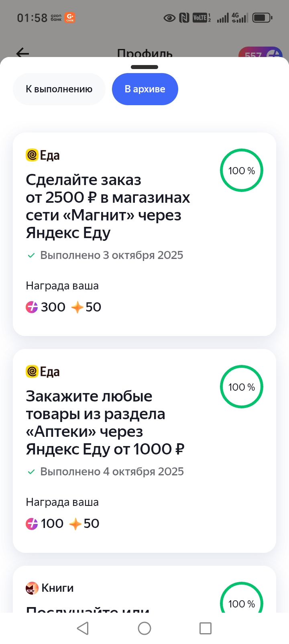Tap the 100 points reward icon

coord(32,524)
